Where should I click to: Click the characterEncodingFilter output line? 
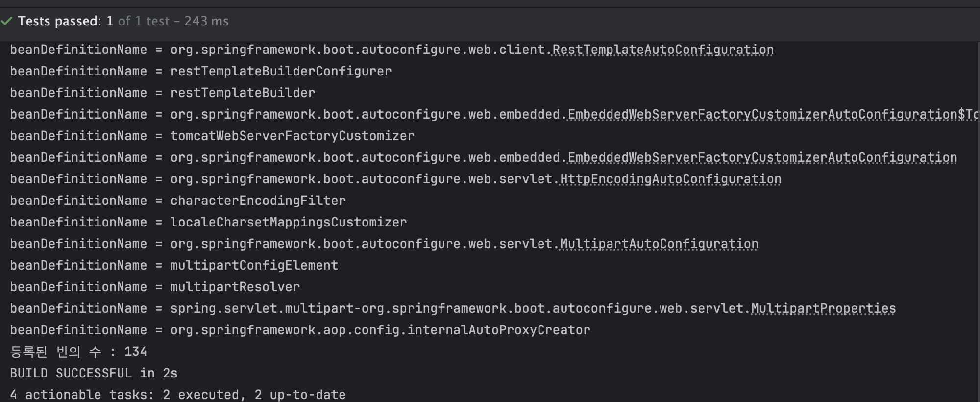click(x=178, y=201)
